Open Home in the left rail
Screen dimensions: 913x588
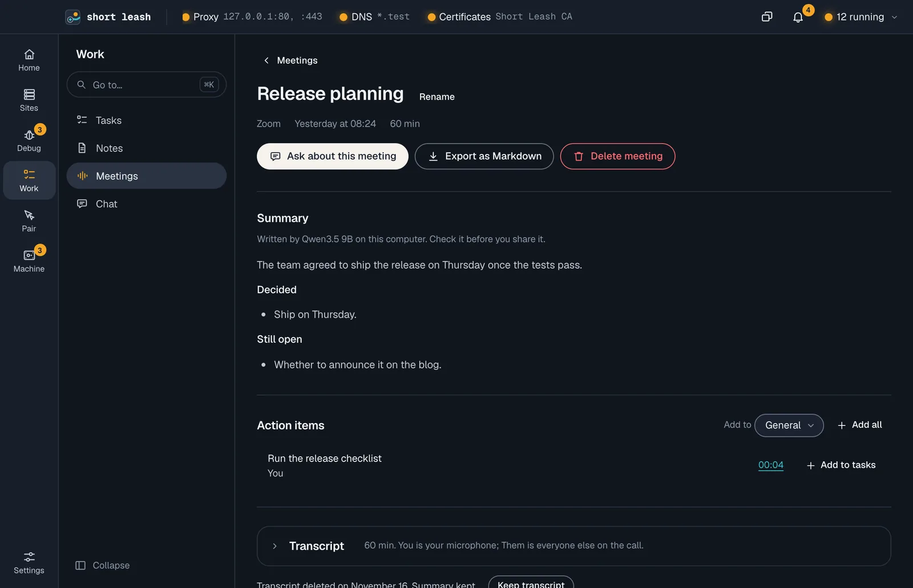(x=29, y=60)
